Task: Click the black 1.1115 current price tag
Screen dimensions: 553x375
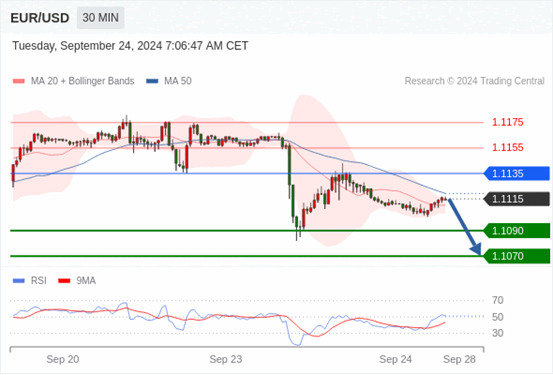Action: point(517,199)
